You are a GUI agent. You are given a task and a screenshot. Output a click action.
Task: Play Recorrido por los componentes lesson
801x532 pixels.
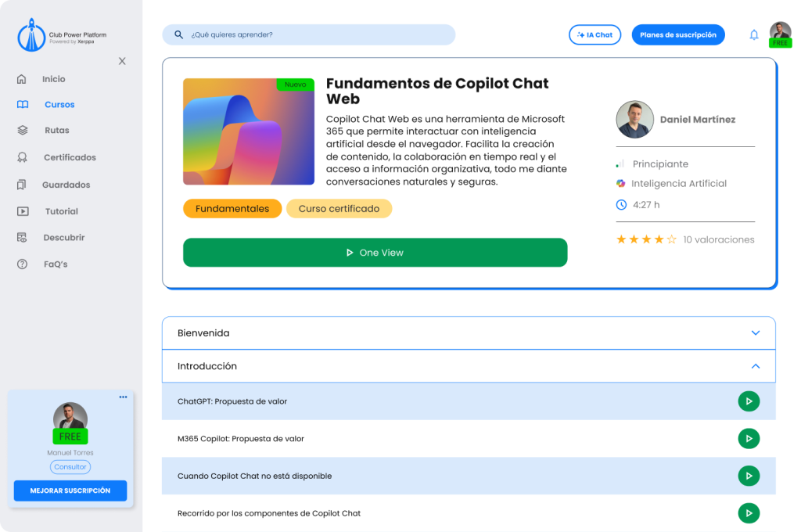(x=749, y=513)
